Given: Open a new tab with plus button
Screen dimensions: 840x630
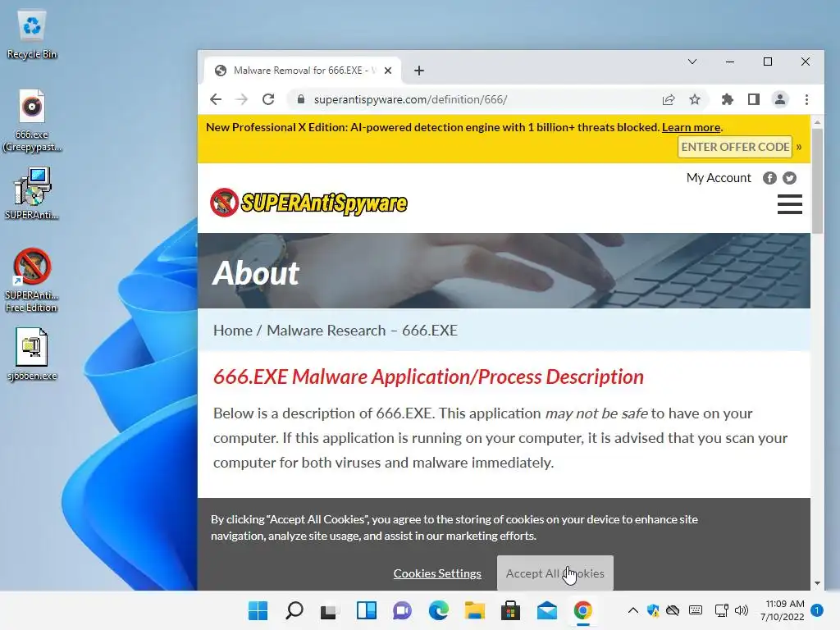Looking at the screenshot, I should tap(419, 71).
